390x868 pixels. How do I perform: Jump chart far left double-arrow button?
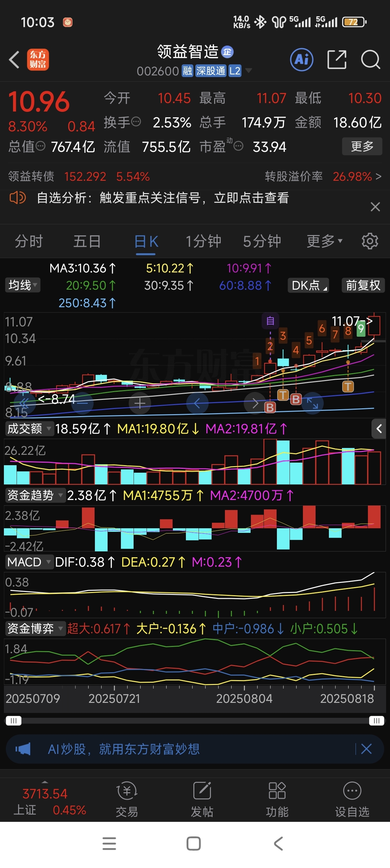point(24,403)
